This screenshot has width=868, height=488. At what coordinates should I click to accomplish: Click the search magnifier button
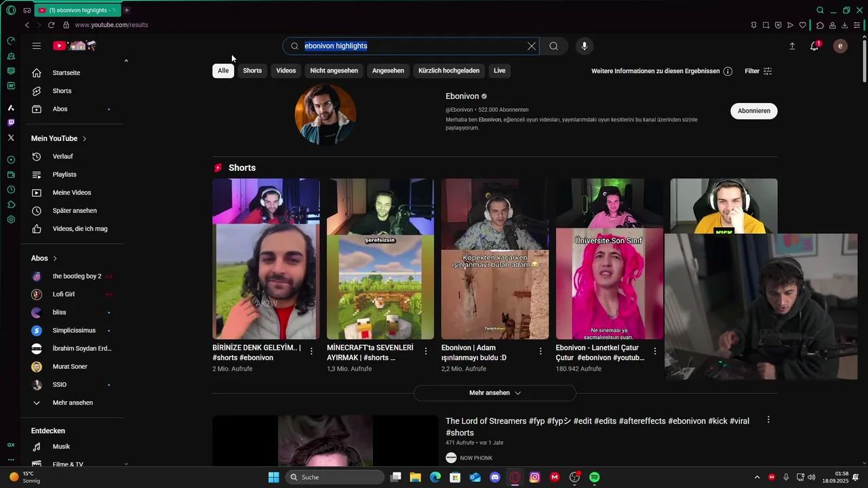coord(554,46)
